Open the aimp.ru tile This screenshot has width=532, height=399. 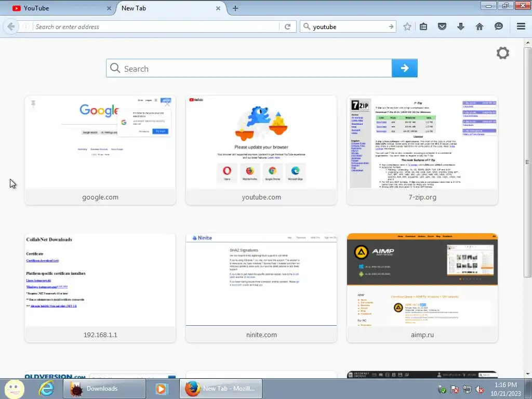coord(422,288)
